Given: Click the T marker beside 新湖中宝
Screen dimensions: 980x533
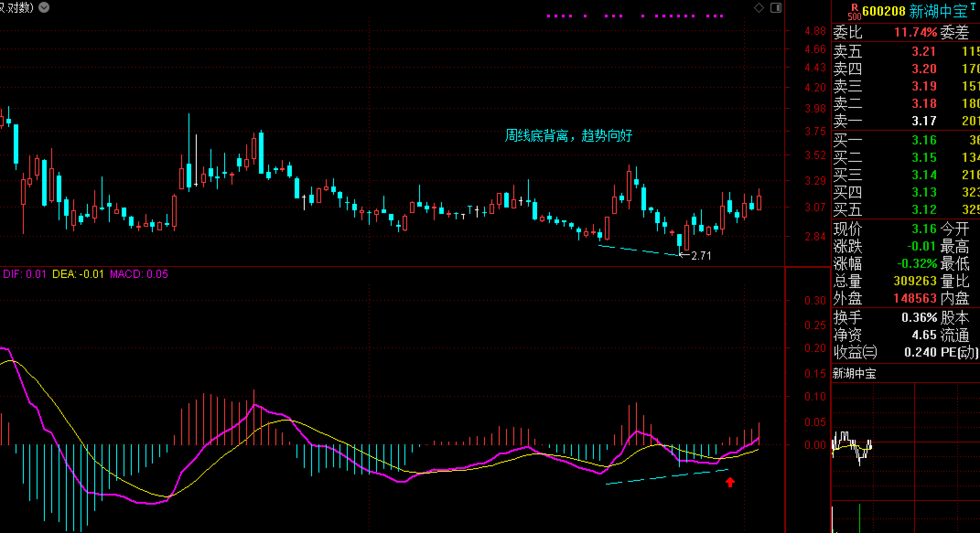Looking at the screenshot, I should tap(973, 6).
